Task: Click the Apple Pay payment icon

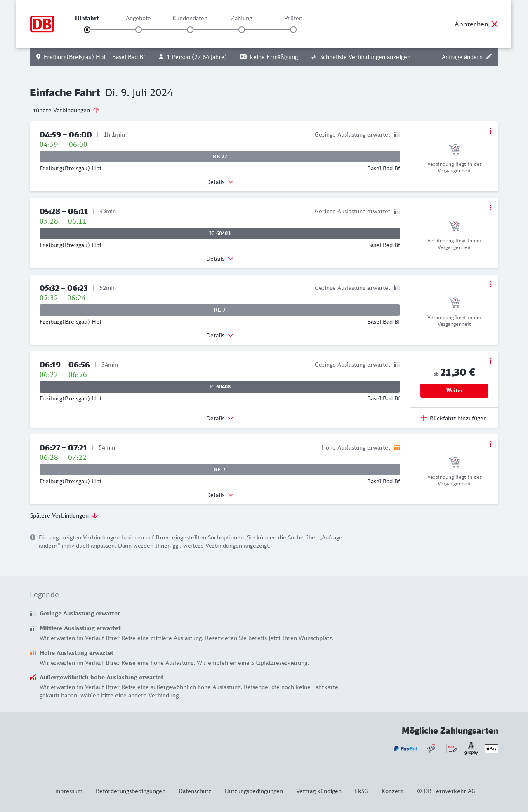Action: pyautogui.click(x=491, y=748)
